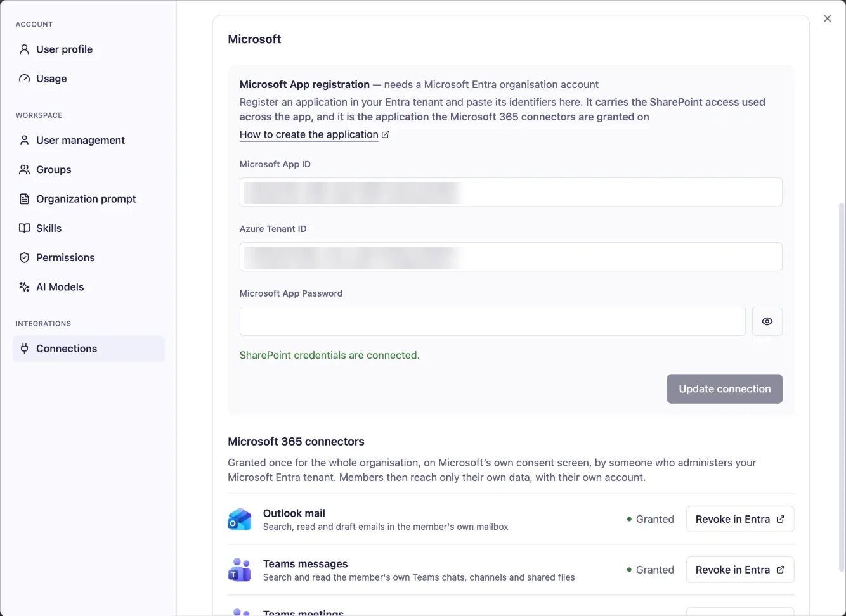Click the Teams messages app icon
The image size is (846, 616).
point(239,570)
